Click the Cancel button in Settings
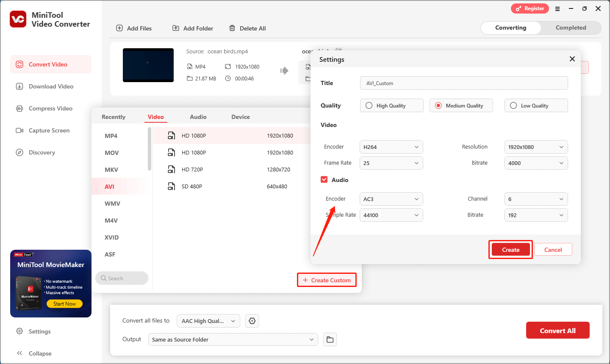The width and height of the screenshot is (610, 364). (x=553, y=250)
